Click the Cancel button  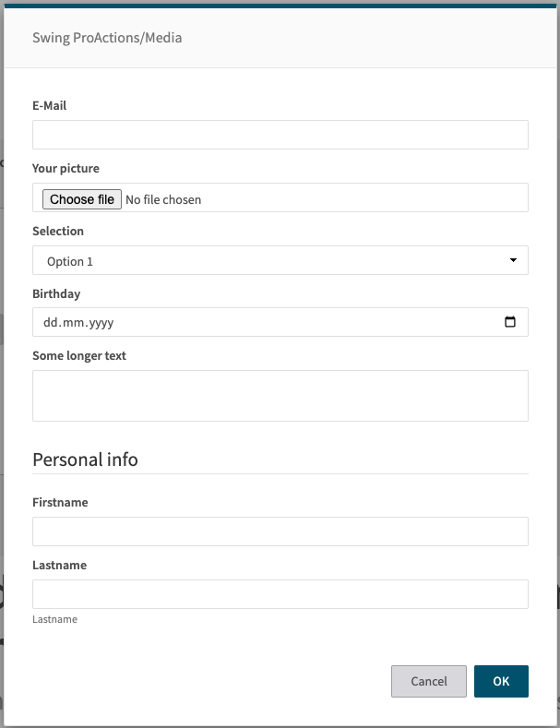[x=429, y=681]
